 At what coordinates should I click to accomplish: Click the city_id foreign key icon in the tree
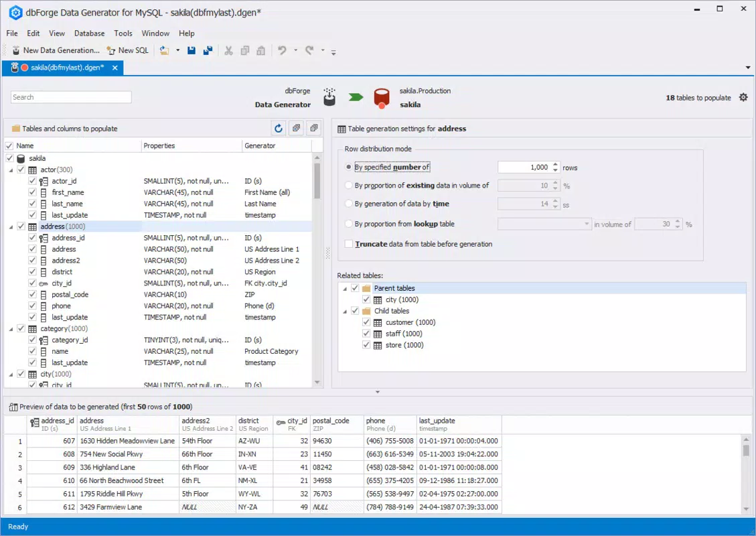[x=44, y=283]
